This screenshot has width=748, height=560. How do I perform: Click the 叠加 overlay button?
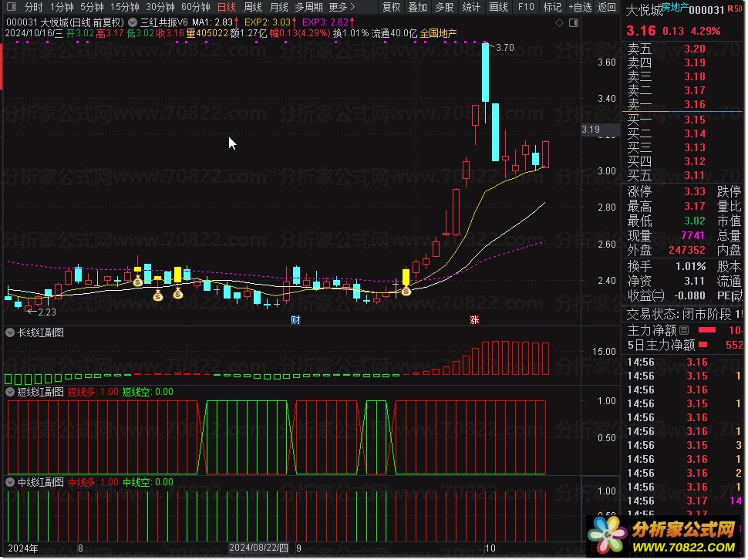tap(418, 7)
